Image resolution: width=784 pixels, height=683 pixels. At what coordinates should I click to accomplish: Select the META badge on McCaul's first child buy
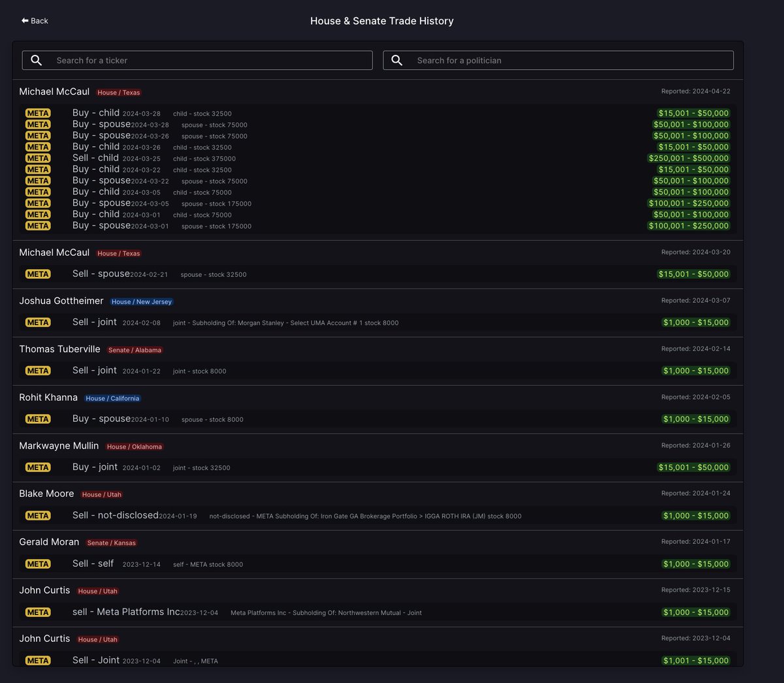point(37,113)
